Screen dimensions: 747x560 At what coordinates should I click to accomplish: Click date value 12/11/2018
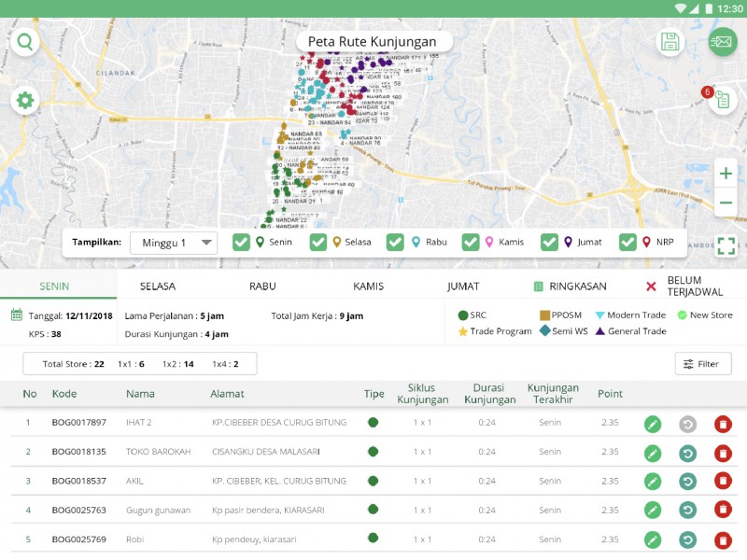tap(89, 315)
